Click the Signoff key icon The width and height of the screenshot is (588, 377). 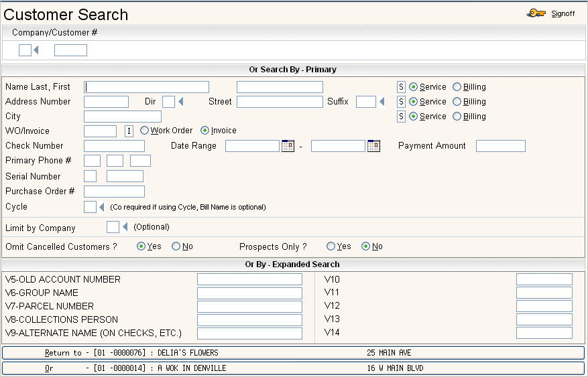(536, 13)
